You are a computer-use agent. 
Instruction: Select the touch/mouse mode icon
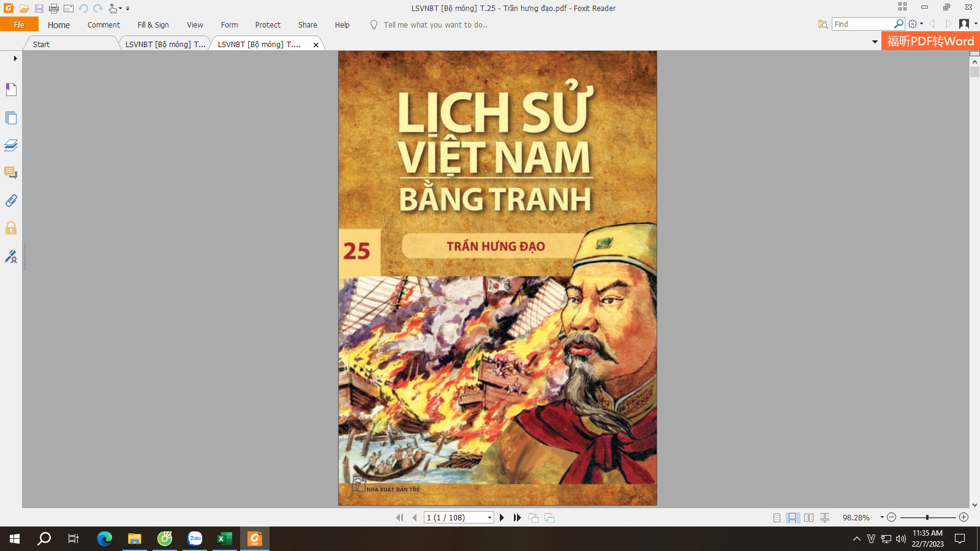[x=113, y=9]
